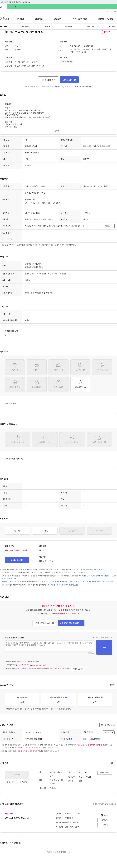Select the 면접 screening step
117x868 pixels.
pos(45,531)
